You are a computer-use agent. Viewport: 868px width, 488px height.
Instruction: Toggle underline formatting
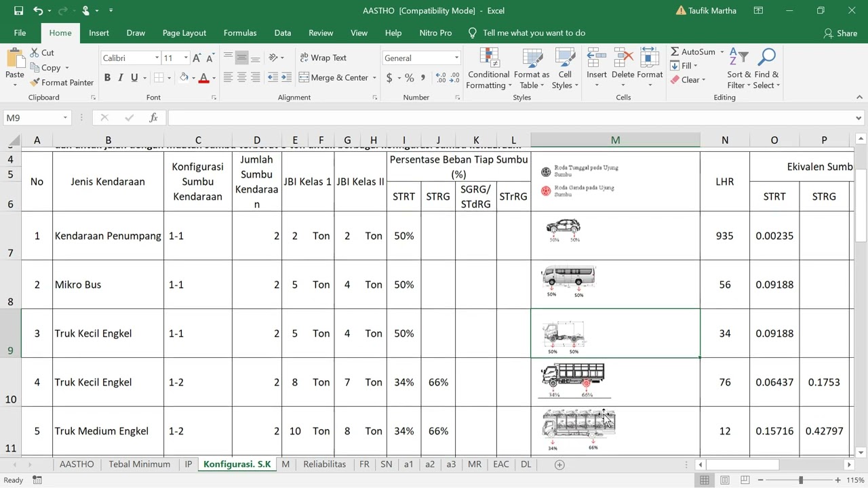coord(134,77)
